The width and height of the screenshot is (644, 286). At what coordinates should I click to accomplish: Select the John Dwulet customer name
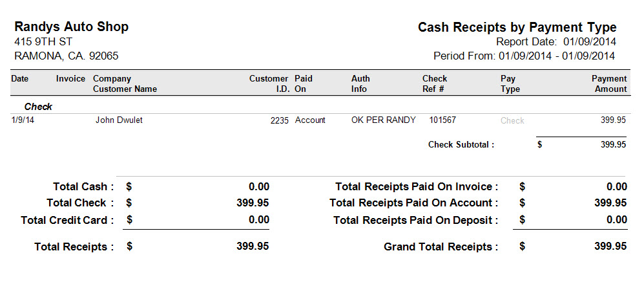119,120
